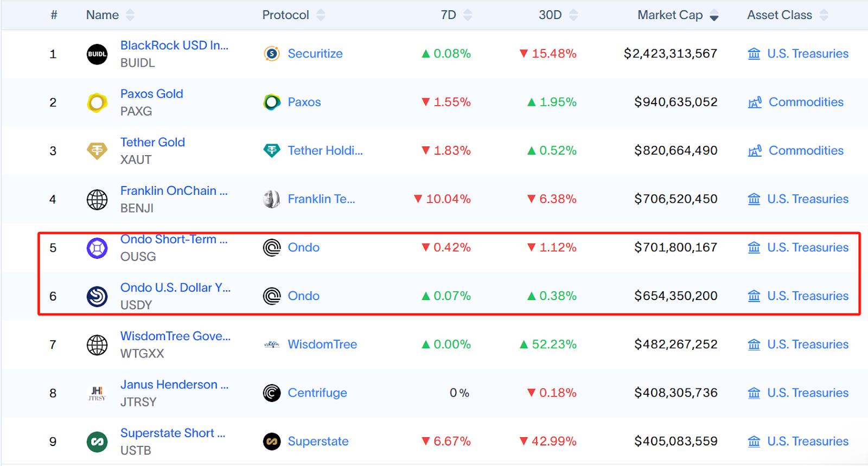Image resolution: width=868 pixels, height=466 pixels.
Task: Open the Franklin OnChain token link
Action: click(174, 191)
